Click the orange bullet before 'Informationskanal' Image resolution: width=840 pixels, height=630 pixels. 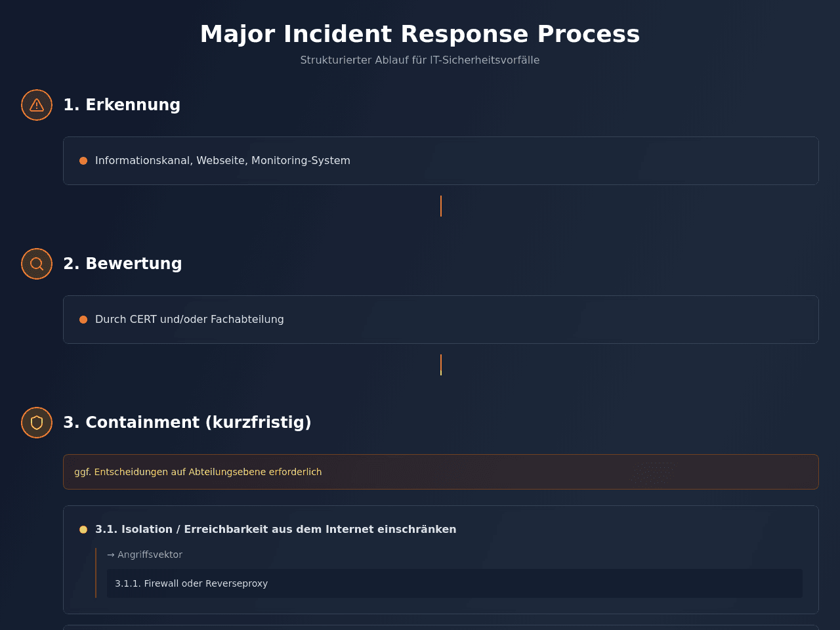point(83,161)
